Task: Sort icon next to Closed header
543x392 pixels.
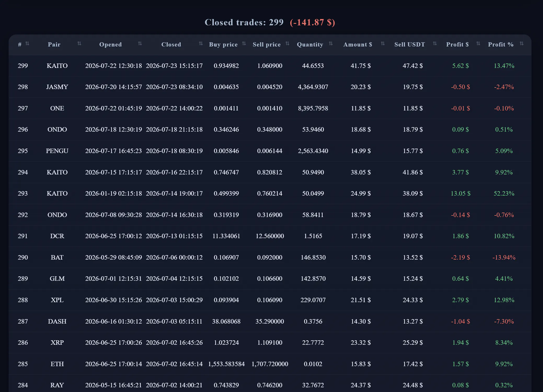Action: click(201, 44)
